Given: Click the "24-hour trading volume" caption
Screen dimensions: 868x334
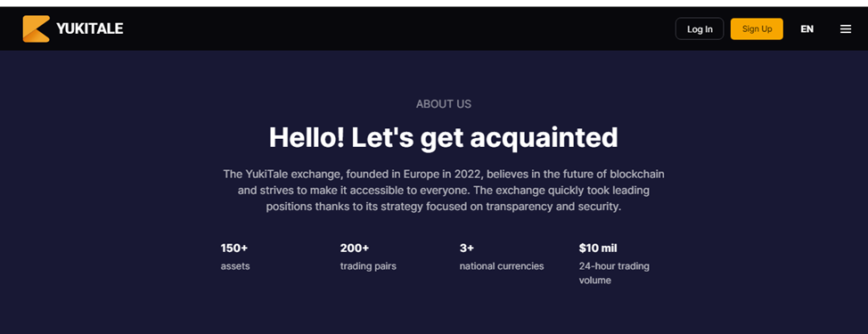Looking at the screenshot, I should point(614,273).
